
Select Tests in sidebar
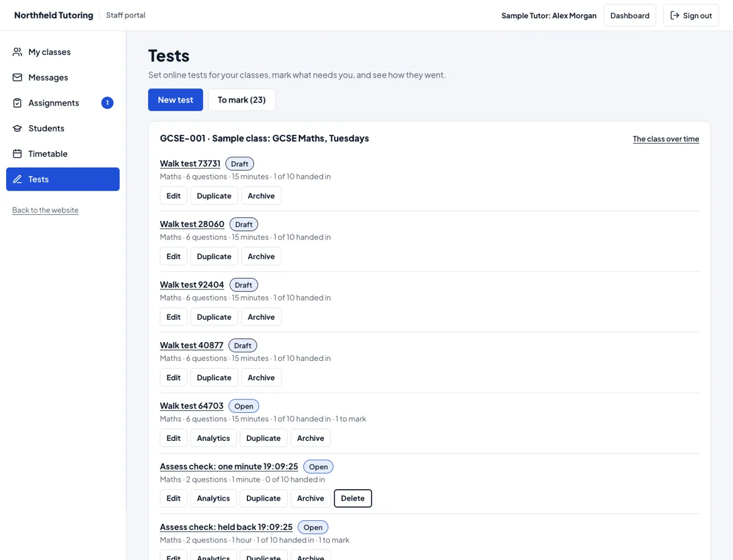tap(63, 180)
